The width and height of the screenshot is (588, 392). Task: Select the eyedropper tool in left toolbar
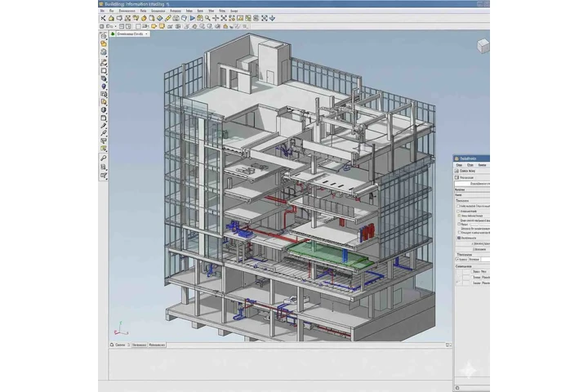104,133
